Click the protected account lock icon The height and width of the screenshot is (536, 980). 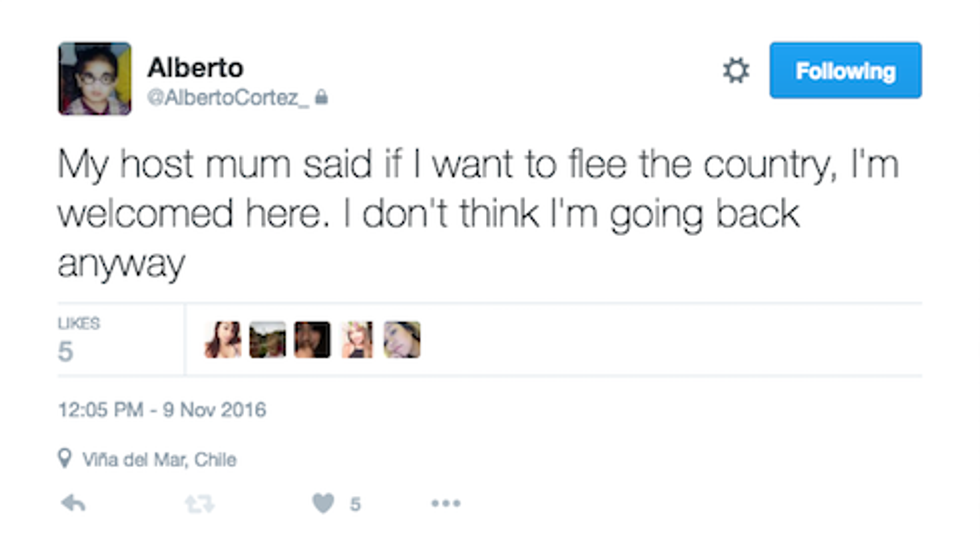tap(322, 98)
